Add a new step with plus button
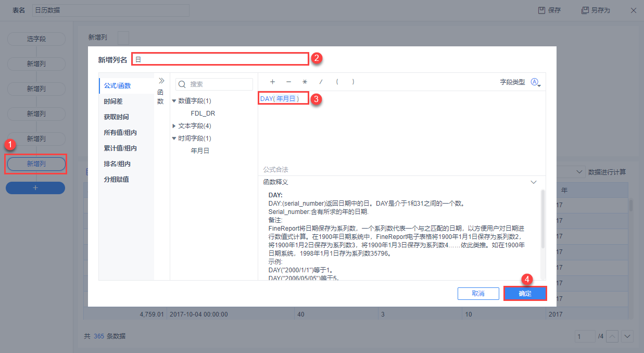 click(35, 188)
